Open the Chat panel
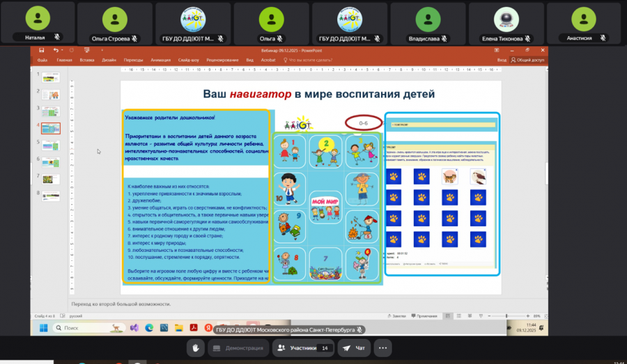This screenshot has height=364, width=627. [x=355, y=347]
